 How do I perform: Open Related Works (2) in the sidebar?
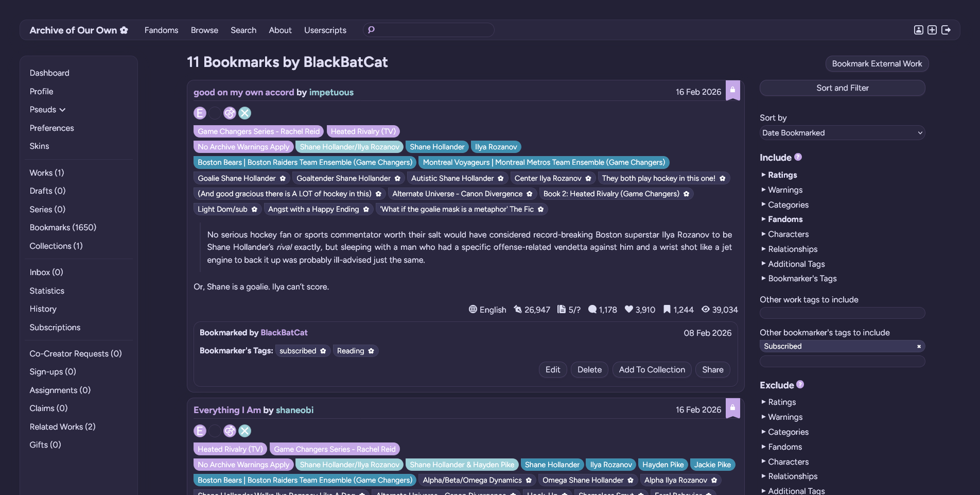coord(62,427)
